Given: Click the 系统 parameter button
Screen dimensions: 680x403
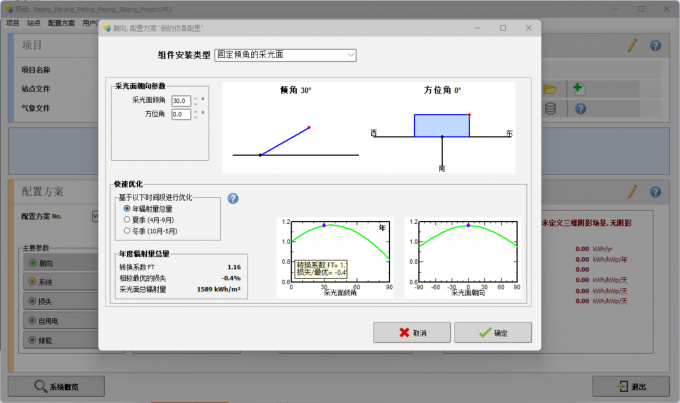Looking at the screenshot, I should coord(61,282).
